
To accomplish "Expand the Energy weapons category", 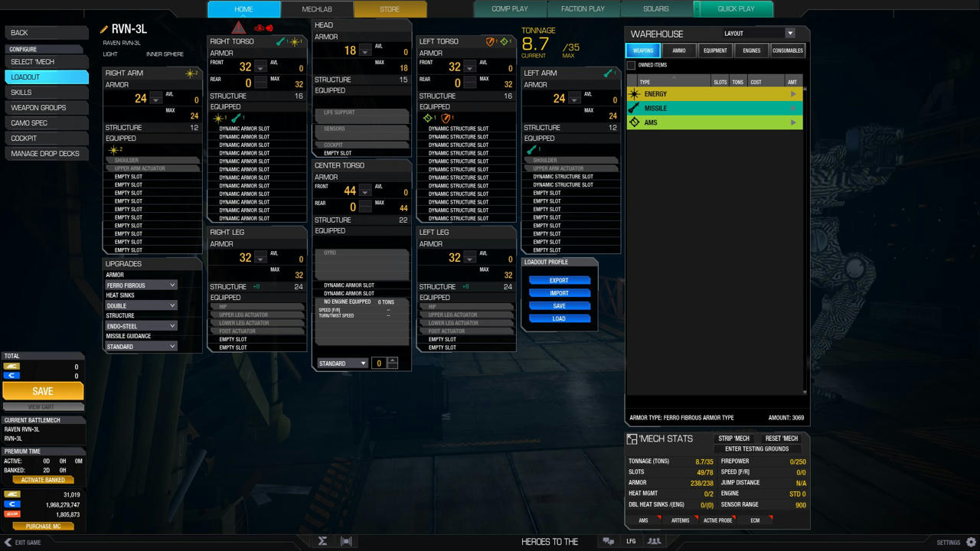I will (714, 94).
